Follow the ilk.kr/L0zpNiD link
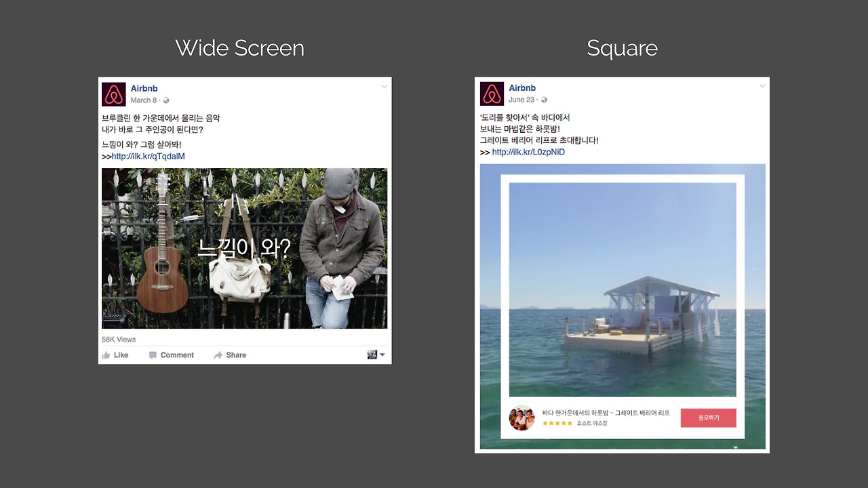 tap(528, 152)
